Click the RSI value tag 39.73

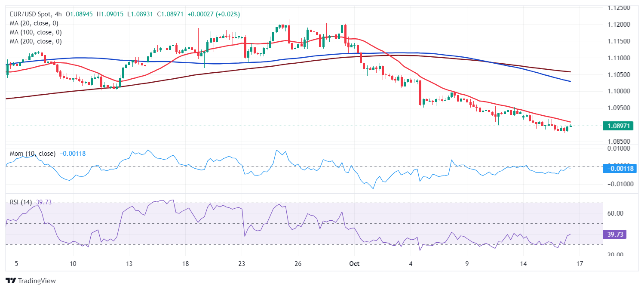[x=615, y=234]
